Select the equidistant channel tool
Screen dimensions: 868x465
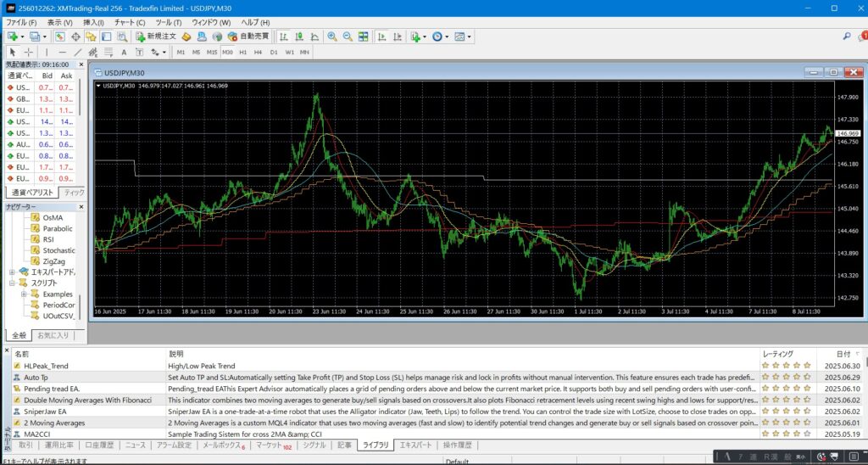pos(93,52)
